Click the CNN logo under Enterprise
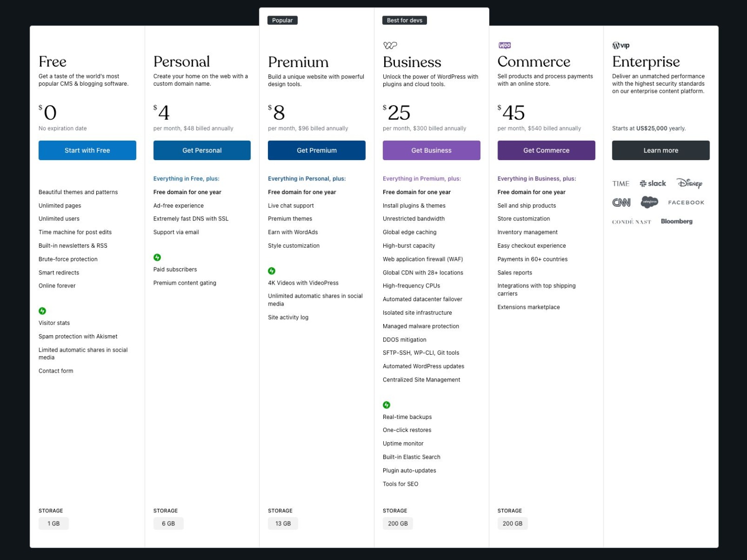This screenshot has height=560, width=747. click(621, 202)
